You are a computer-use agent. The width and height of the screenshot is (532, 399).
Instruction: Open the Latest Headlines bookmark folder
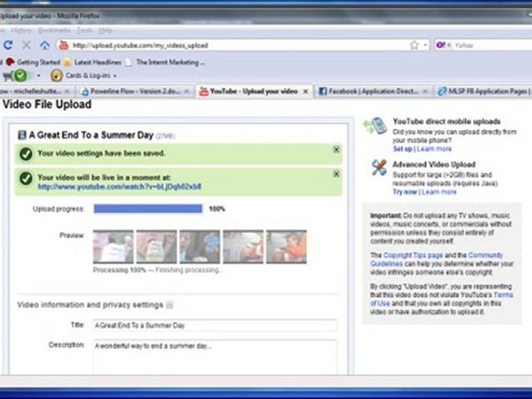pos(93,62)
